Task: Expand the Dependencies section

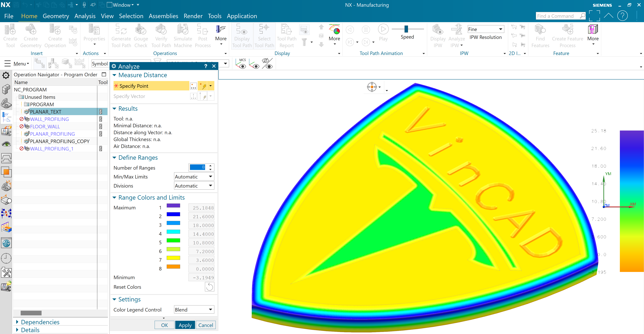Action: coord(40,322)
